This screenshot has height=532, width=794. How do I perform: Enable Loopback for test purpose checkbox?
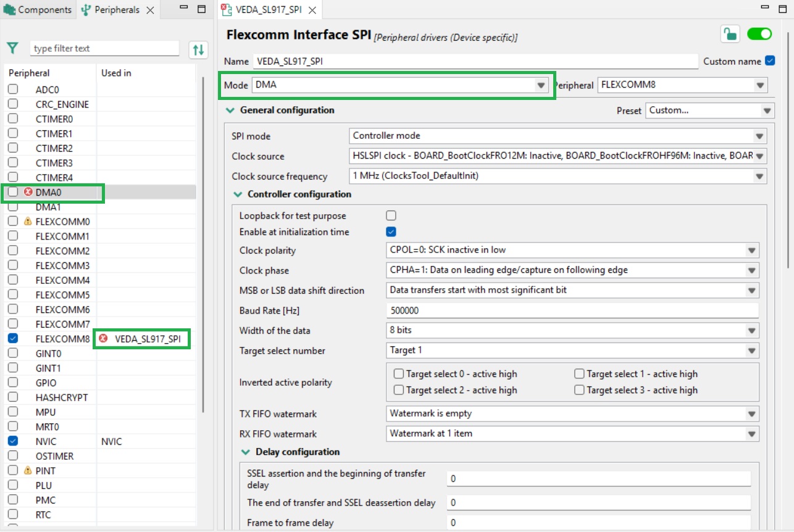pyautogui.click(x=391, y=216)
